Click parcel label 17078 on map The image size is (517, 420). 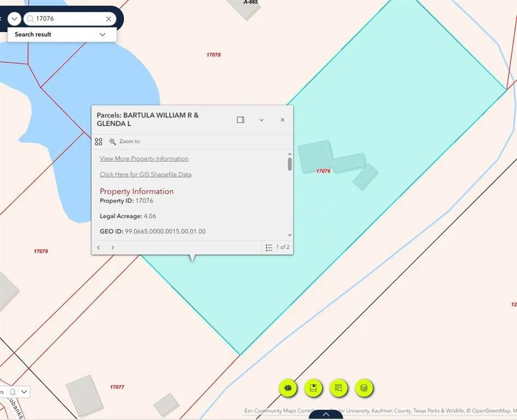pyautogui.click(x=214, y=55)
